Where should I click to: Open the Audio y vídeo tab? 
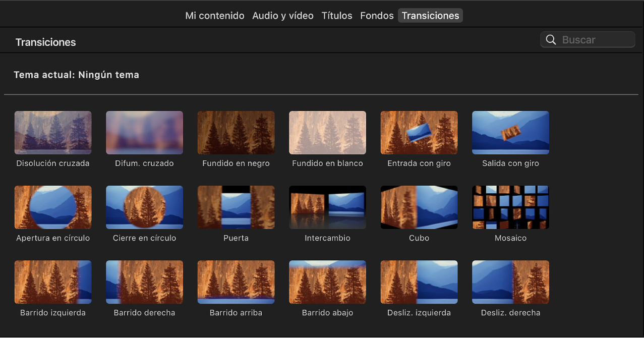(282, 15)
